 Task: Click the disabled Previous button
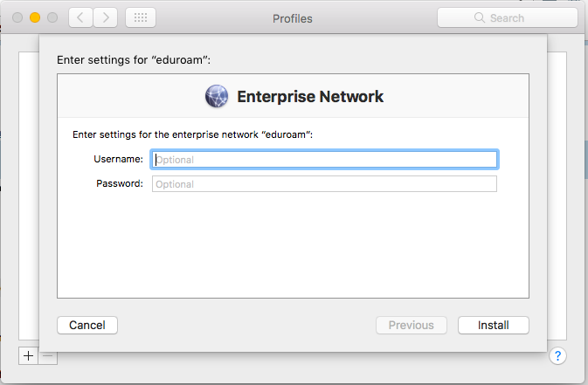411,325
